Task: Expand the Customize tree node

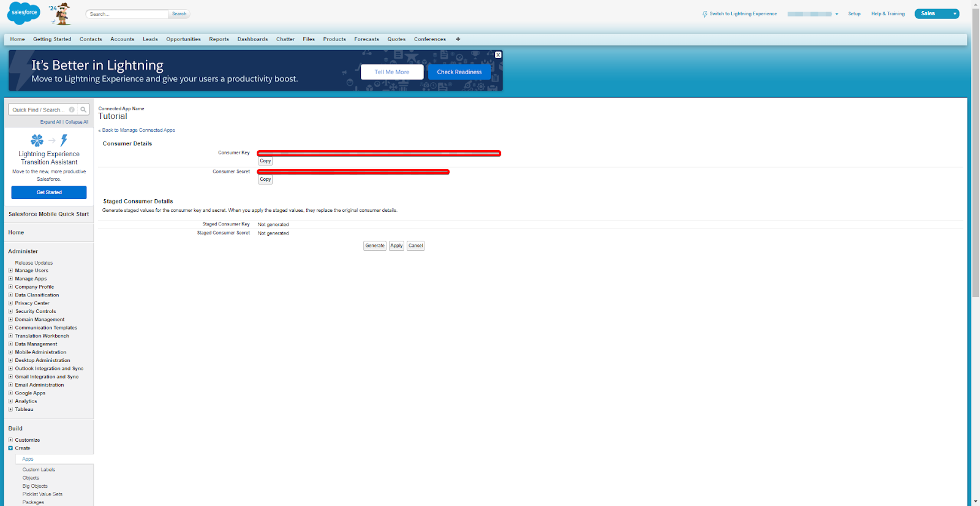Action: pos(10,440)
